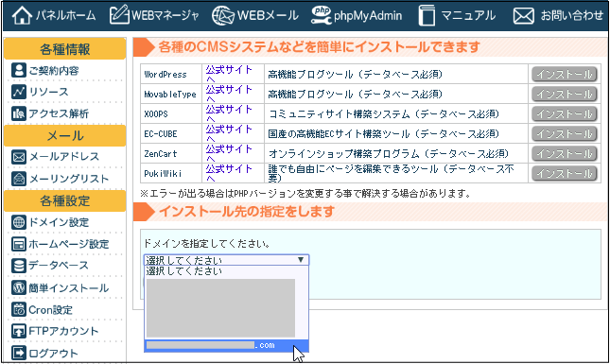610x364 pixels.
Task: Visit the PukiWiki 公式サイトへ link
Action: click(x=229, y=173)
